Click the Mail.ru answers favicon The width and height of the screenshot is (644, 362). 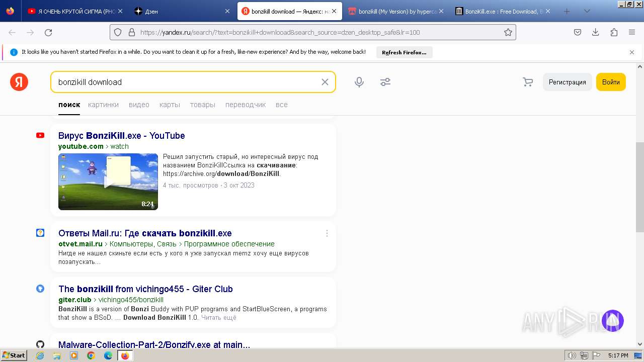(x=40, y=233)
